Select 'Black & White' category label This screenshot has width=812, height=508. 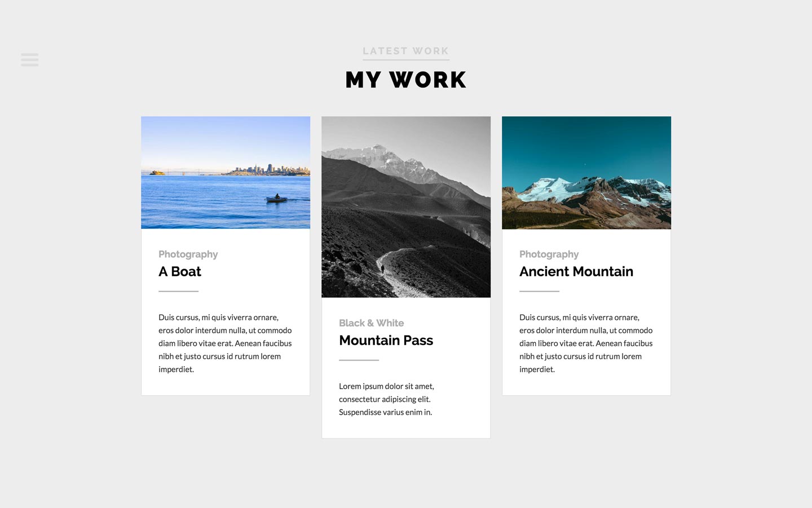[x=372, y=323]
